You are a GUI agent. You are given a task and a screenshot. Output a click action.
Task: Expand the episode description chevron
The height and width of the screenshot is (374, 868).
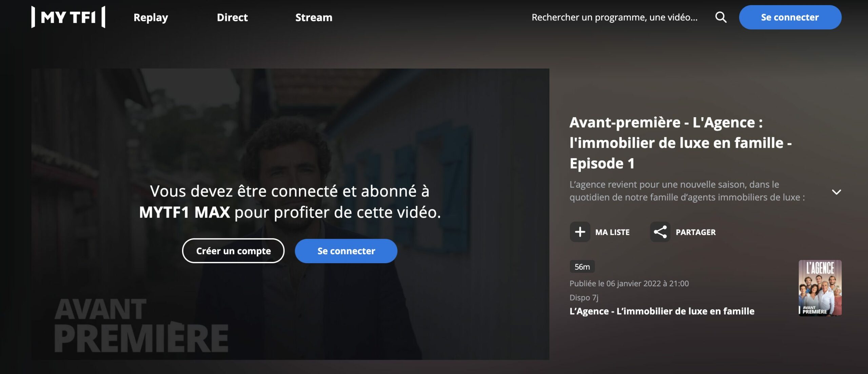tap(836, 192)
